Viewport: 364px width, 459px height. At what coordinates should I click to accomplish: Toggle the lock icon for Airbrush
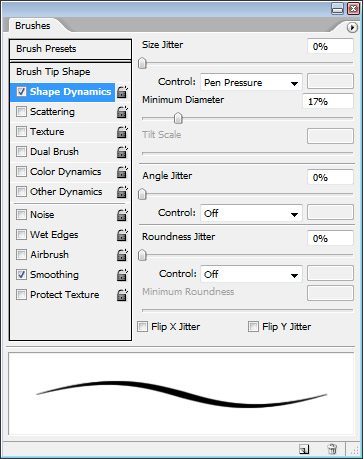pos(122,255)
